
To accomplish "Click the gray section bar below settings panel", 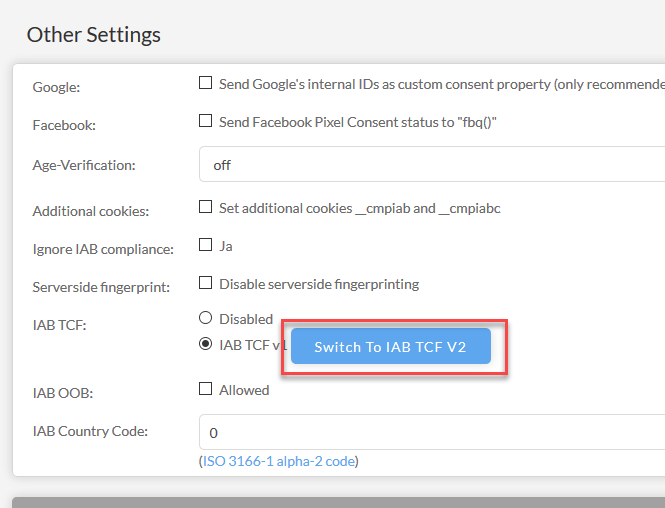I will pos(338,502).
